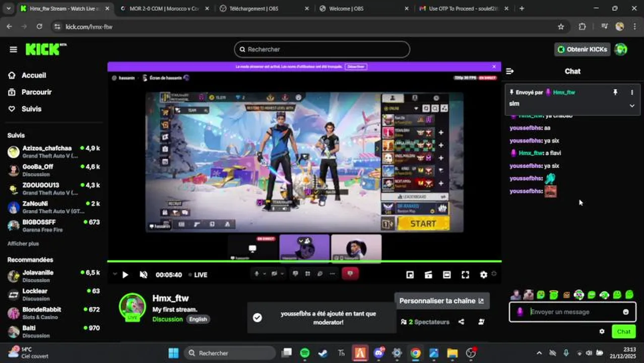Open the BIGBOSSFF channel

coord(54,225)
